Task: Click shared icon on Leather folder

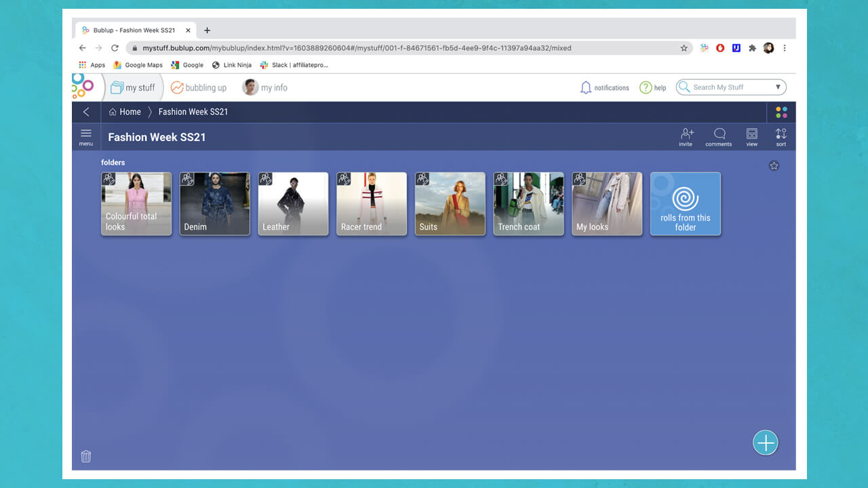Action: pos(266,179)
